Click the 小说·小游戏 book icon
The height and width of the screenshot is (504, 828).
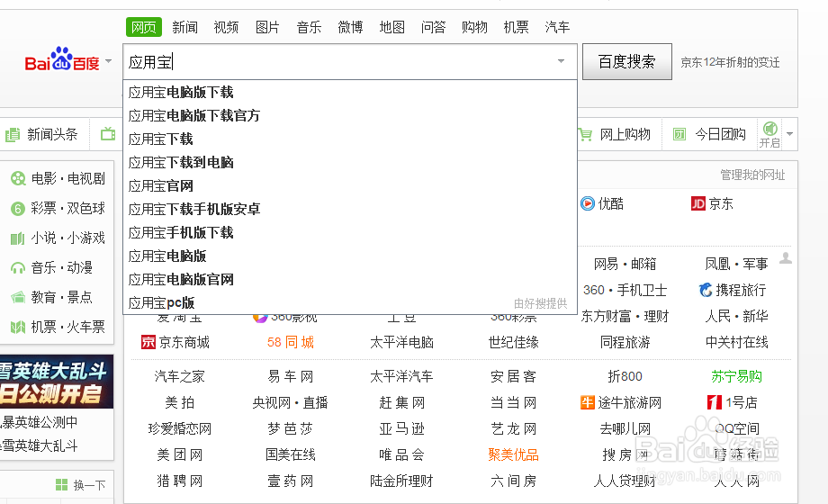[18, 238]
